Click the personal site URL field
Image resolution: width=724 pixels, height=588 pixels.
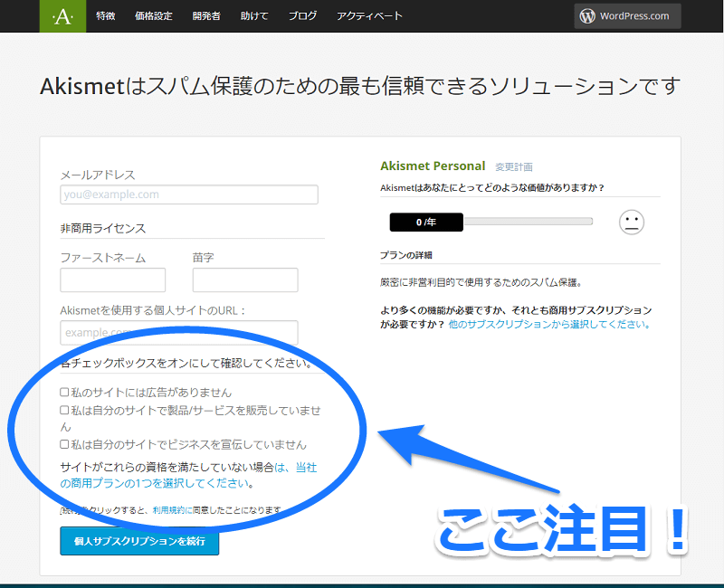tap(179, 333)
